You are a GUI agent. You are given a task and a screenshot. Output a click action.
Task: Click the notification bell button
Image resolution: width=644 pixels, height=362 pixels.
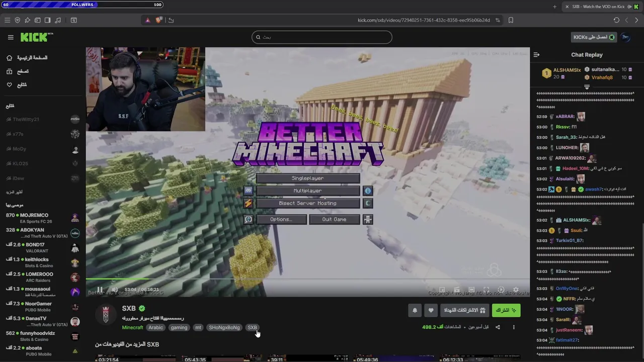415,310
